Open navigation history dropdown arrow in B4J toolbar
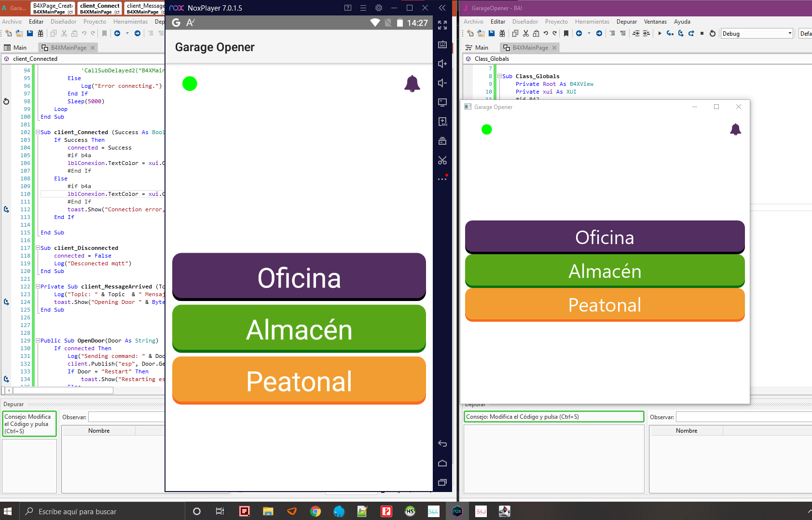812x520 pixels. 589,33
